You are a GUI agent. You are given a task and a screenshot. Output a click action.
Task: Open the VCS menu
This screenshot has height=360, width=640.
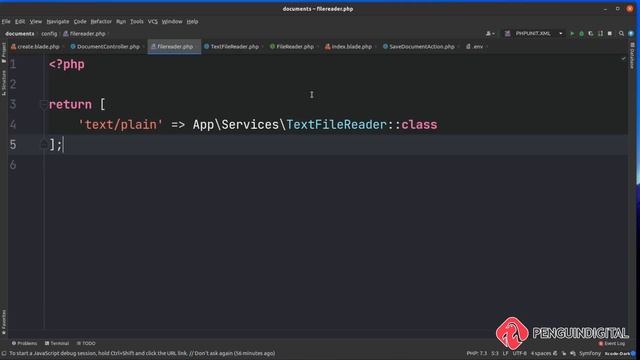[x=153, y=21]
